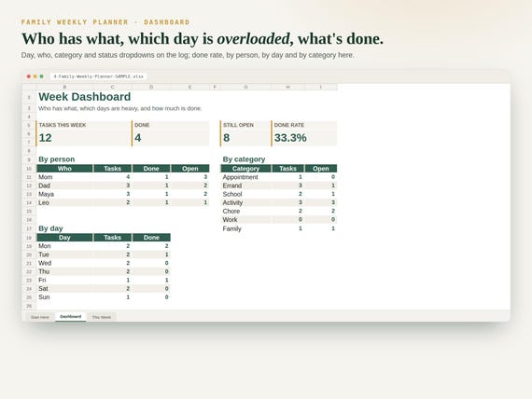Click the Day table header
The height and width of the screenshot is (399, 532).
click(x=64, y=238)
